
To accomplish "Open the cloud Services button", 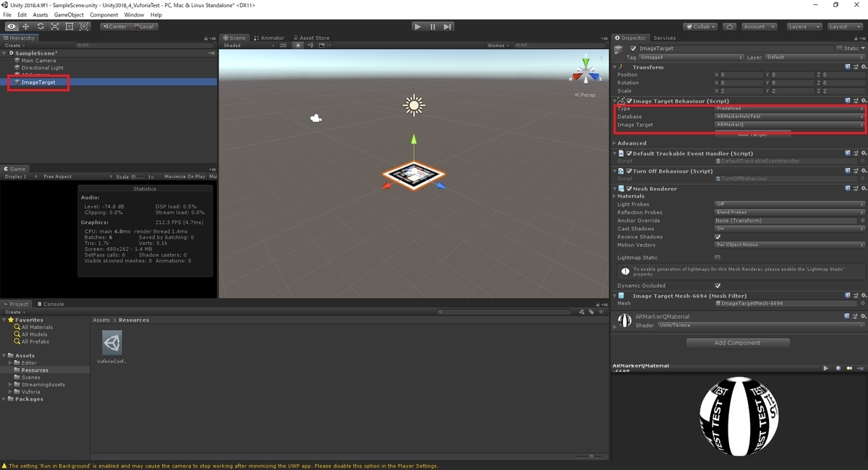I will (730, 27).
